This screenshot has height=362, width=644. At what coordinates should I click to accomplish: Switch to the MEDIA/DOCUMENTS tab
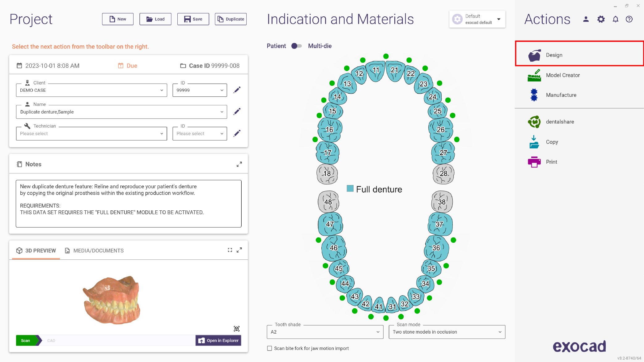click(94, 250)
